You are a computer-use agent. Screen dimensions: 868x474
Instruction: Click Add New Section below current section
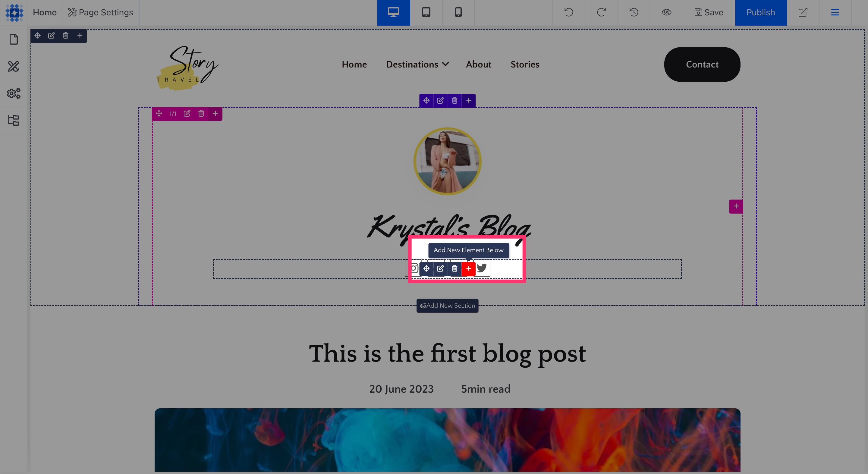pyautogui.click(x=447, y=305)
